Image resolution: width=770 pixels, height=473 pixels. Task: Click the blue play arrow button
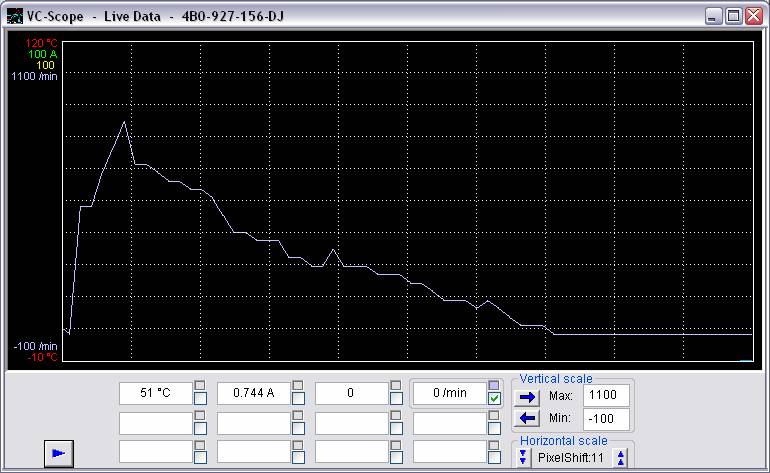(x=59, y=453)
